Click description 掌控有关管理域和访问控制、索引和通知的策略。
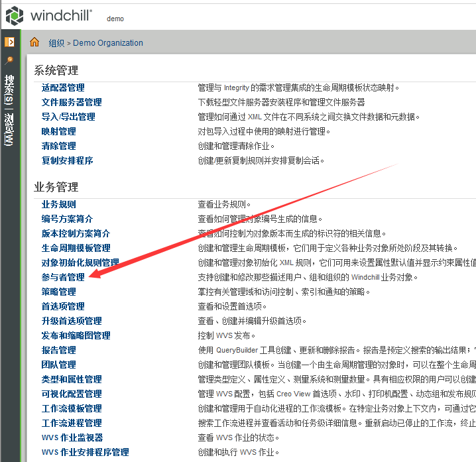476x462 pixels. point(284,292)
